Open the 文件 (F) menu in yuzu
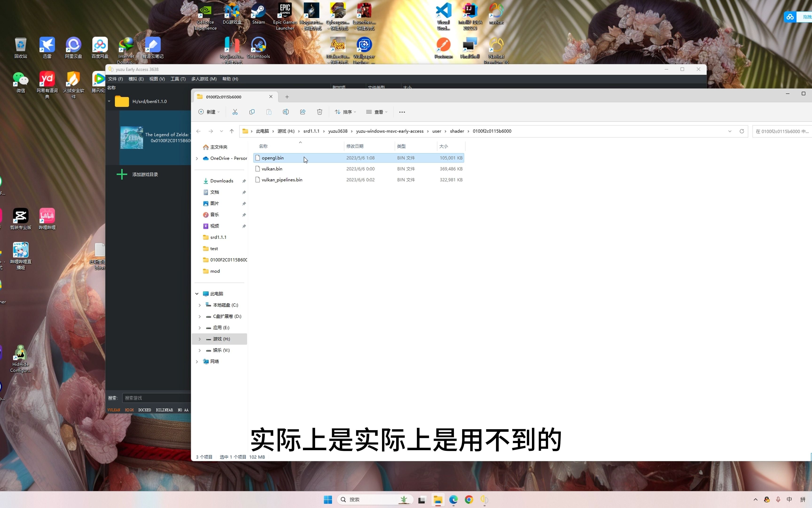The image size is (812, 508). pyautogui.click(x=115, y=79)
